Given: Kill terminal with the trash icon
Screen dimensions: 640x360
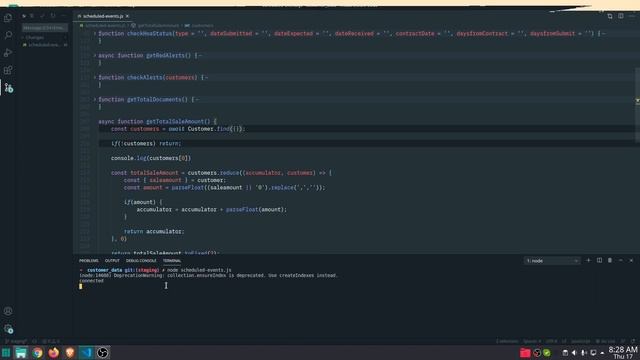Looking at the screenshot, I should coord(610,260).
